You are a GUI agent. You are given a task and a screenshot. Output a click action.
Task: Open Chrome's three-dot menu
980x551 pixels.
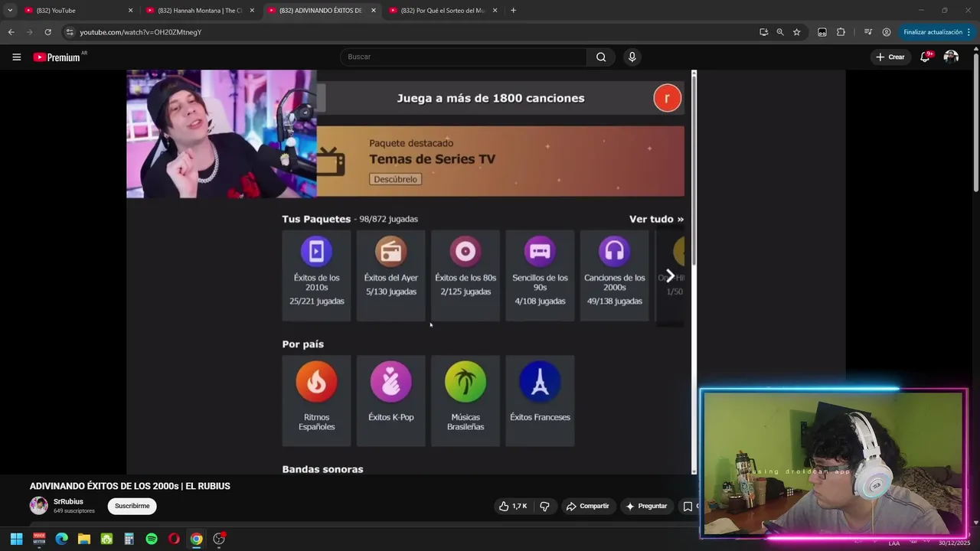[x=969, y=32]
